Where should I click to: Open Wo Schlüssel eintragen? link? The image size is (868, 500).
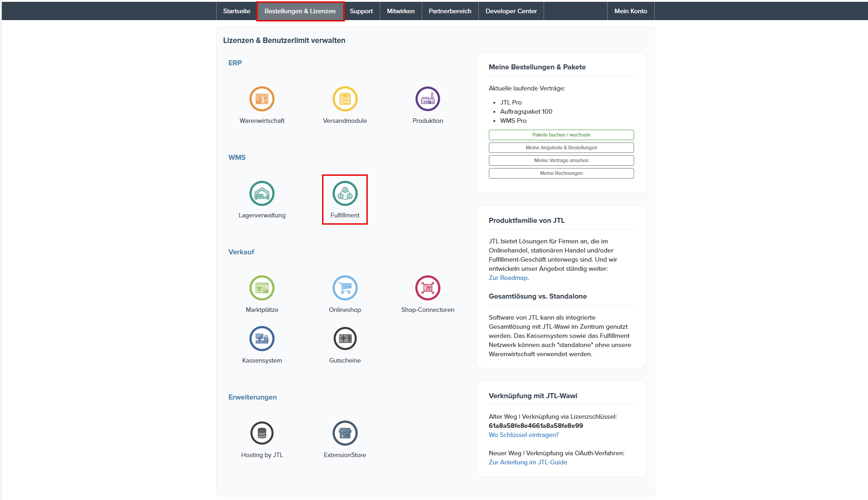pos(524,435)
